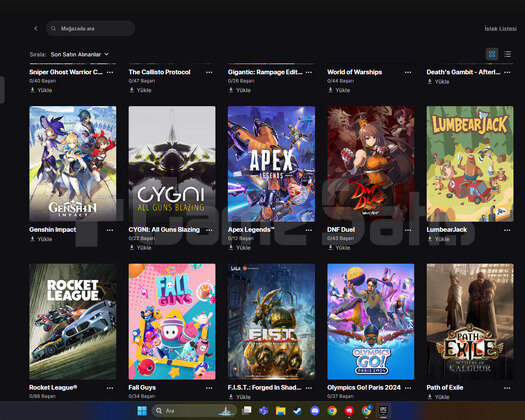Install Apex Legends via Yükle
525x420 pixels.
[x=240, y=248]
